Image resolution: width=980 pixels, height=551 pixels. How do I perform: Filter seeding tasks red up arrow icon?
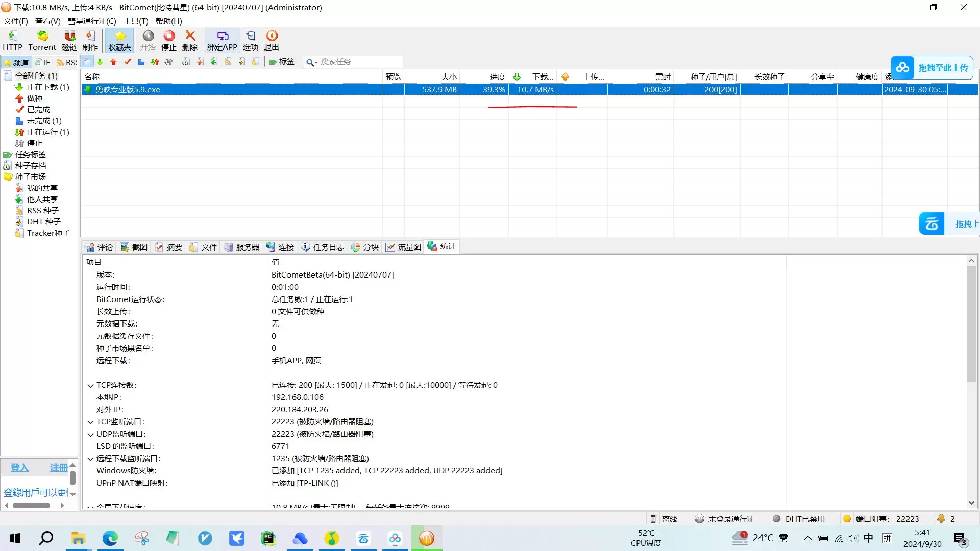coord(113,62)
